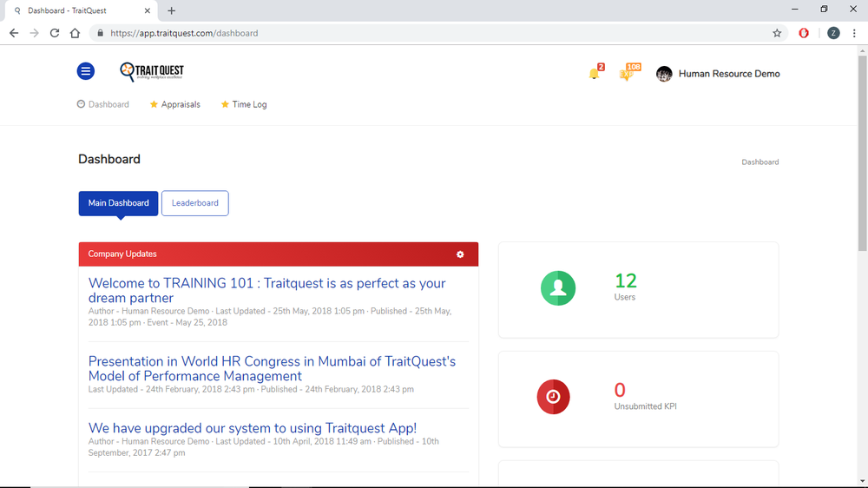The image size is (868, 488).
Task: Click the red Opera extension icon
Action: pyautogui.click(x=804, y=33)
